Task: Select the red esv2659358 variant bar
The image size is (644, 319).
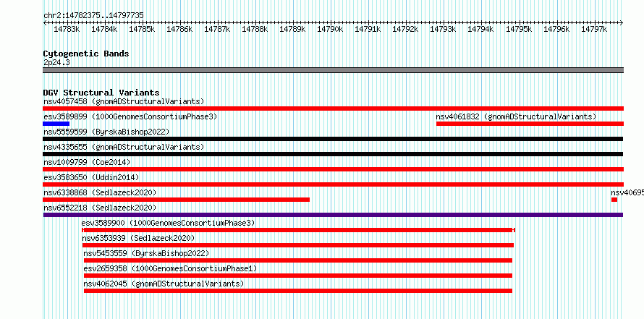Action: click(x=298, y=276)
